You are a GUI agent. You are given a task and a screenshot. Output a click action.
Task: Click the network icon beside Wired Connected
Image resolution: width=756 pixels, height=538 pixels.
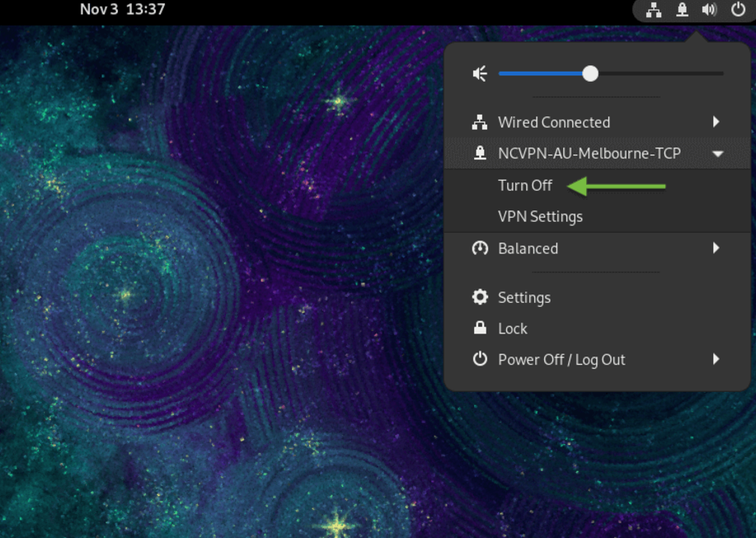[479, 122]
